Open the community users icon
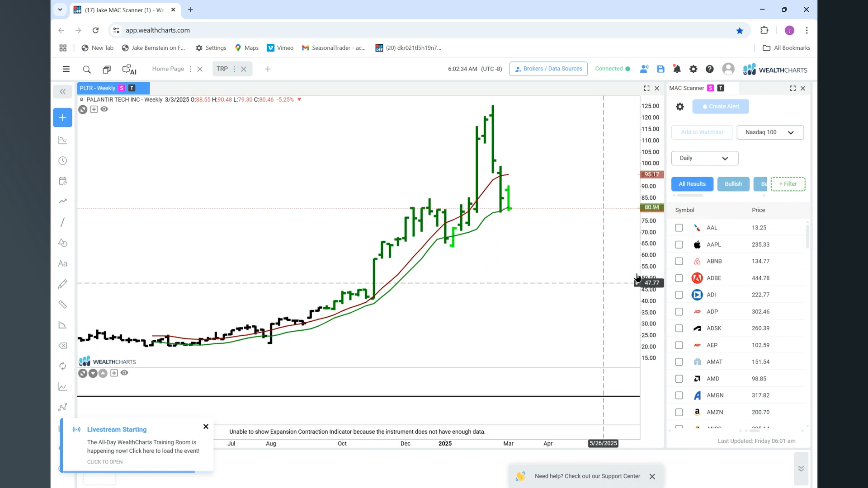The height and width of the screenshot is (488, 868). click(644, 69)
